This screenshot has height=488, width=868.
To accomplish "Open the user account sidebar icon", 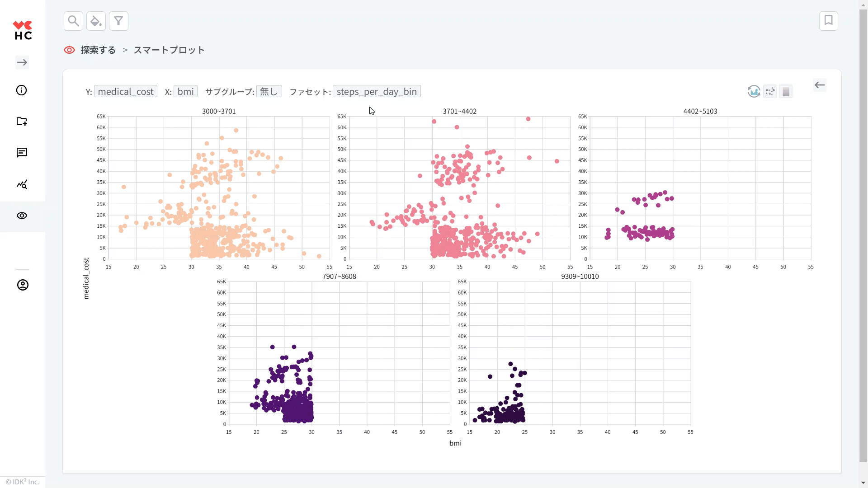I will [x=23, y=285].
